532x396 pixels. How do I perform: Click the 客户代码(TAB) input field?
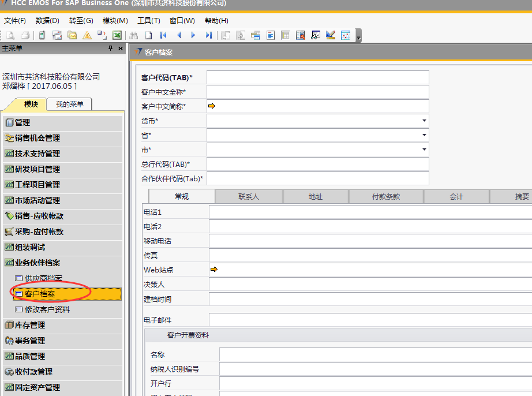(317, 77)
